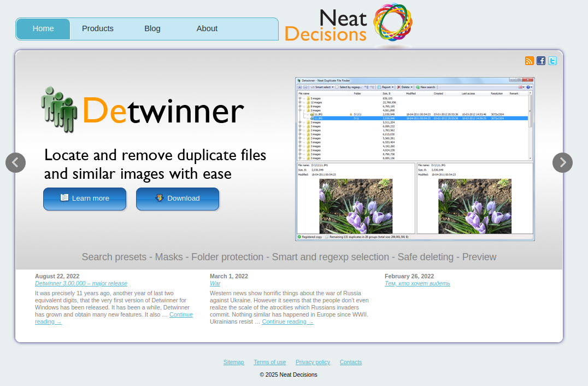Go to the previous slide arrow

tap(15, 162)
